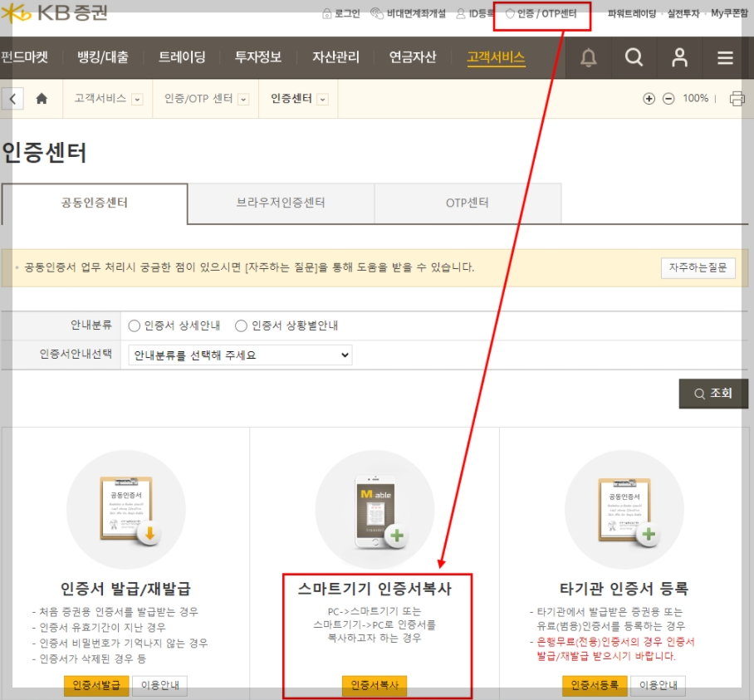Open the 트레이딩 menu
The height and width of the screenshot is (700, 754).
[x=182, y=57]
